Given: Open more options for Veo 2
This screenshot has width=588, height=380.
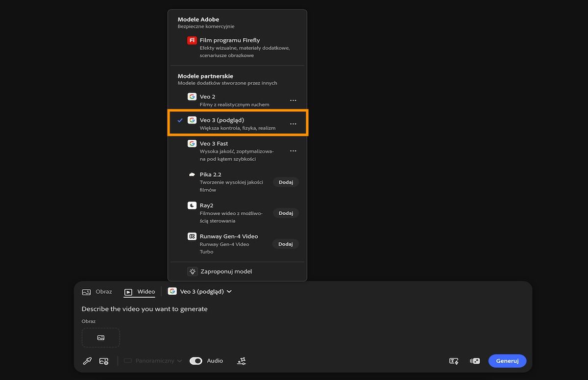Looking at the screenshot, I should pyautogui.click(x=293, y=101).
